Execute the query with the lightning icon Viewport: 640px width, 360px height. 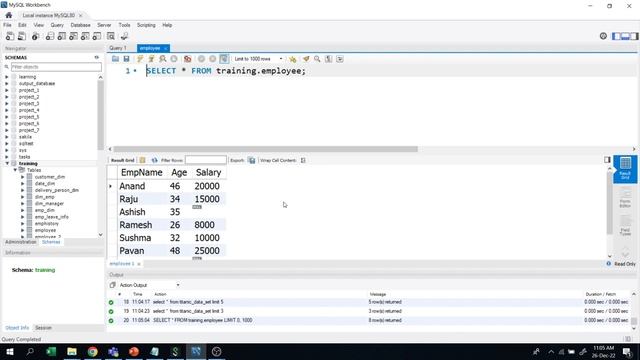pos(140,59)
